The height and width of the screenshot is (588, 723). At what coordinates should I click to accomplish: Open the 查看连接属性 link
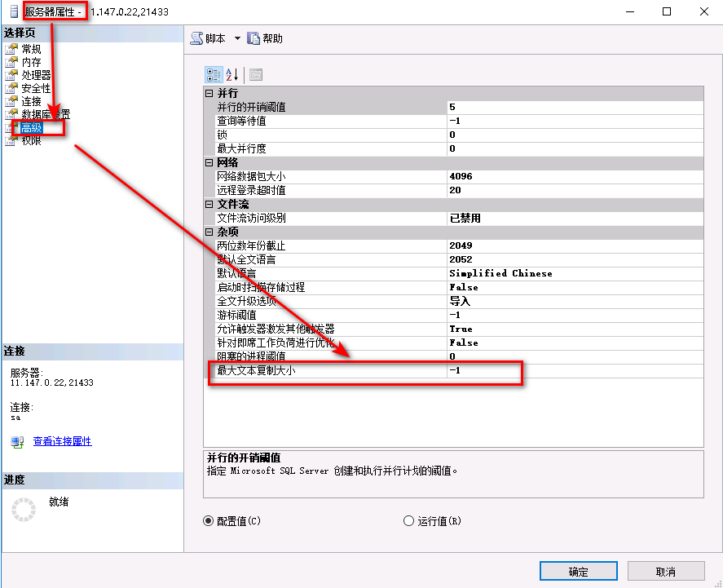(62, 441)
